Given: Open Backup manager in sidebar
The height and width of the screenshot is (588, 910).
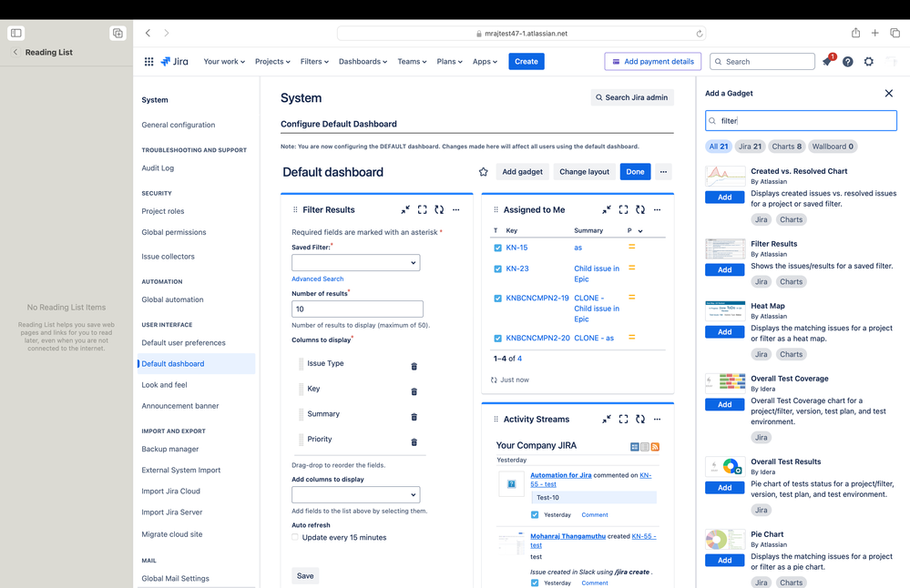Looking at the screenshot, I should (x=170, y=449).
